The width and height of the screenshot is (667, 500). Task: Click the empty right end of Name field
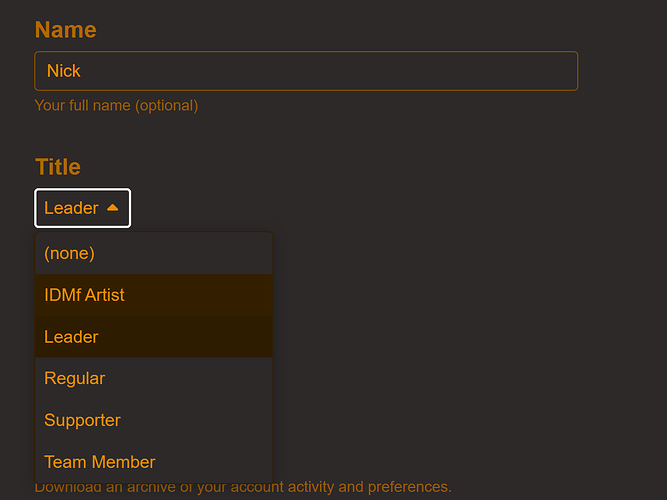(540, 71)
